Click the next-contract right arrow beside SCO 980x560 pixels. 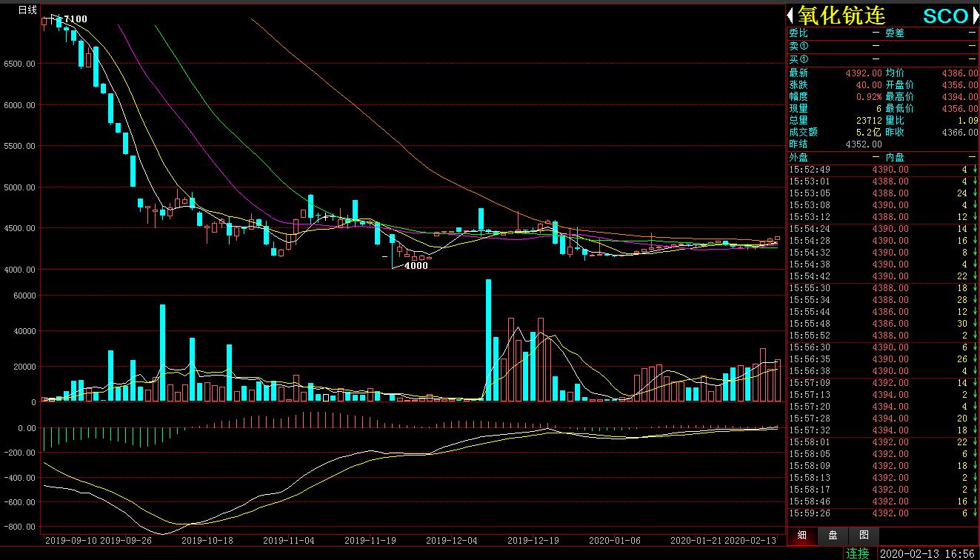click(975, 16)
